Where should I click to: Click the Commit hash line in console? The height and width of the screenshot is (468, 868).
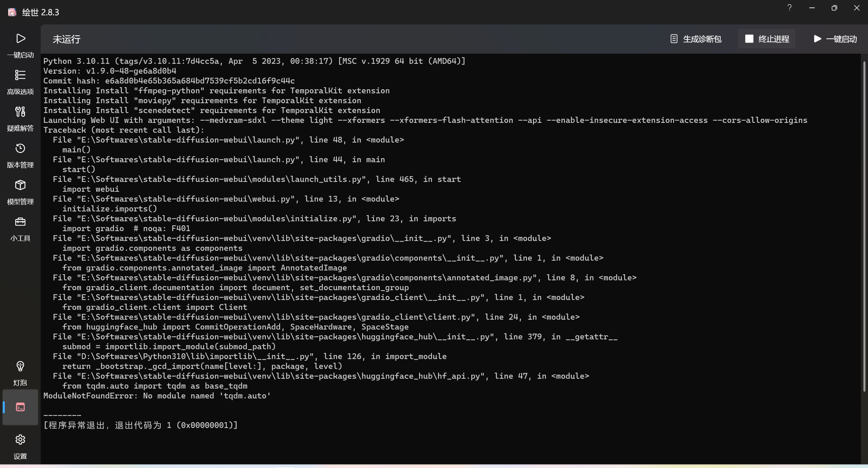169,81
